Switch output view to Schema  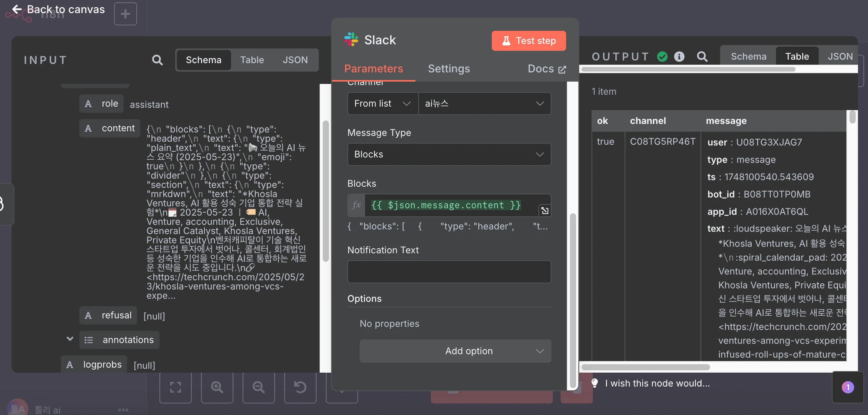tap(748, 57)
